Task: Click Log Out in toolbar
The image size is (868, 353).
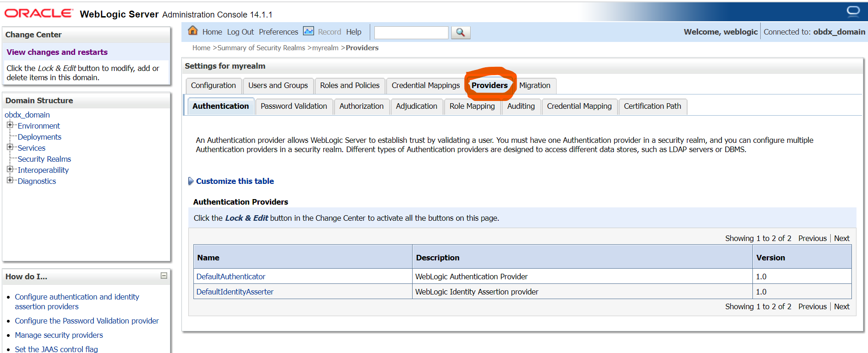Action: click(240, 32)
